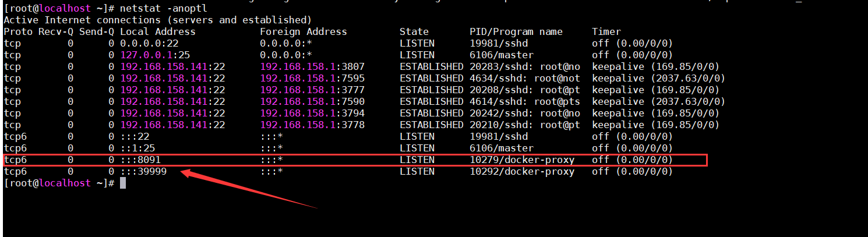This screenshot has width=868, height=237.
Task: Click foreign address '192.168.158.1:7590'
Action: 312,102
